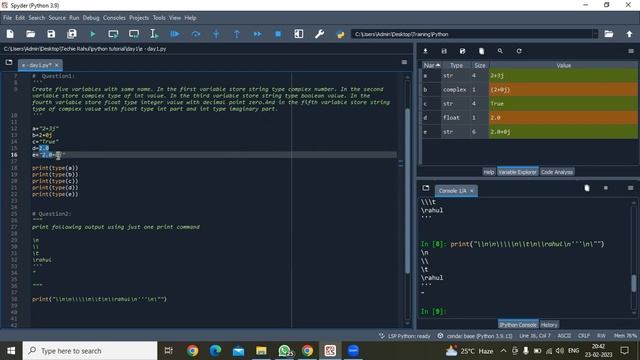Open the Consoles menu

point(114,18)
